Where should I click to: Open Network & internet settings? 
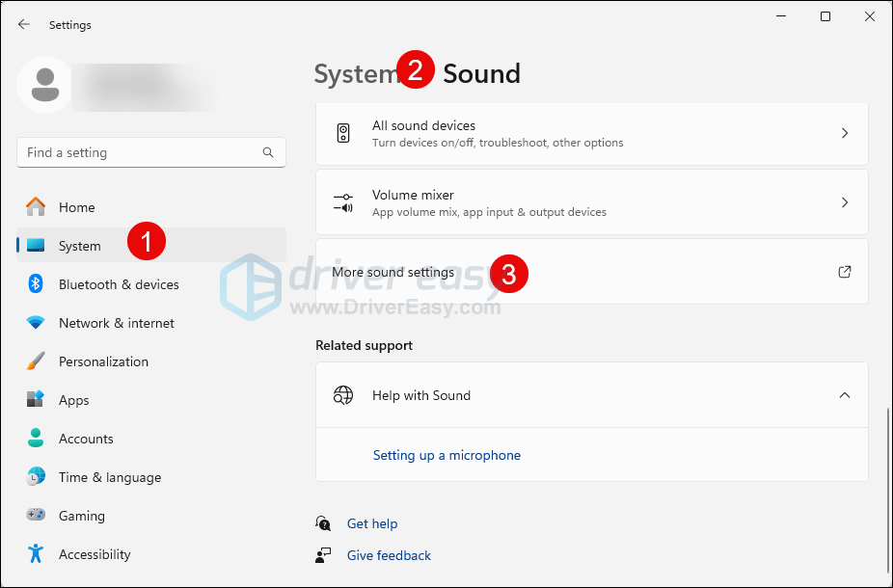pos(116,323)
